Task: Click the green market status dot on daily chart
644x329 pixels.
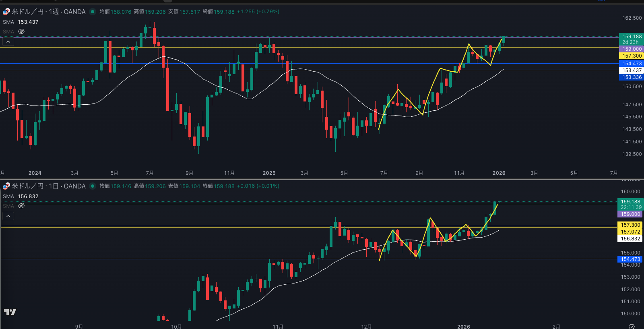Action: click(x=93, y=186)
